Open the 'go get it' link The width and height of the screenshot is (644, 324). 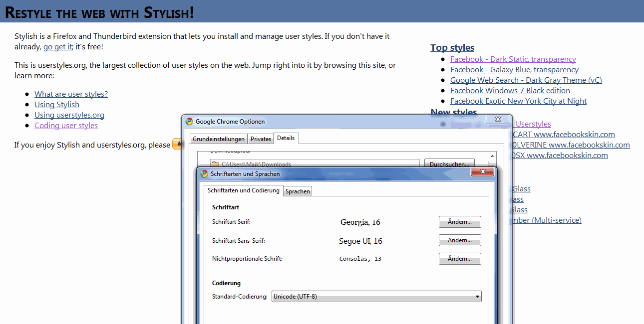tap(58, 46)
